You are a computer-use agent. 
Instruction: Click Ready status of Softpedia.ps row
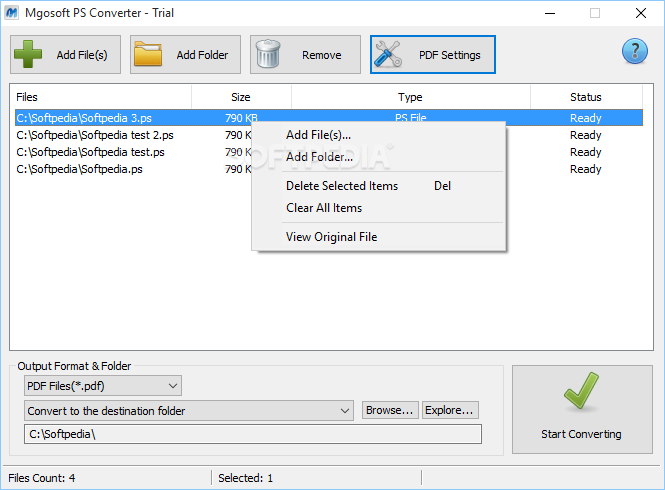point(586,169)
